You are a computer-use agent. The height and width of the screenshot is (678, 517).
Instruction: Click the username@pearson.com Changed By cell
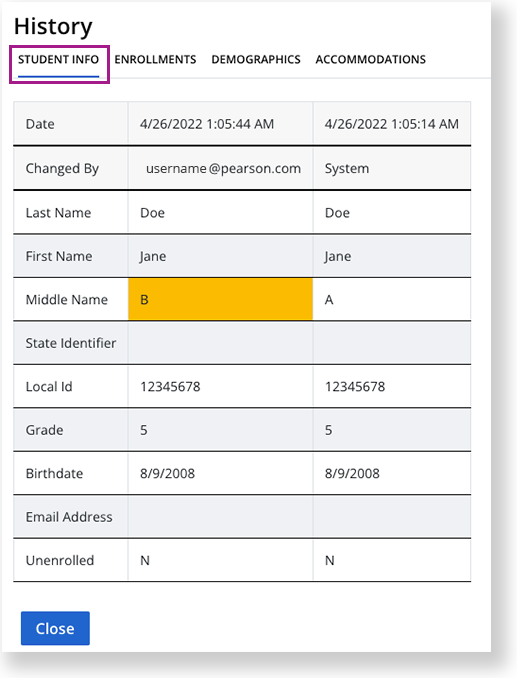[x=220, y=168]
